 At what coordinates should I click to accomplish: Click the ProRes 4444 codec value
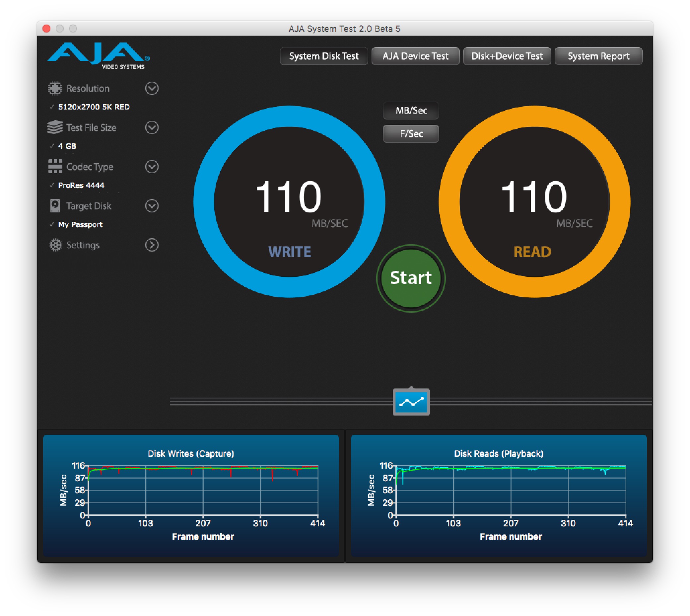81,186
